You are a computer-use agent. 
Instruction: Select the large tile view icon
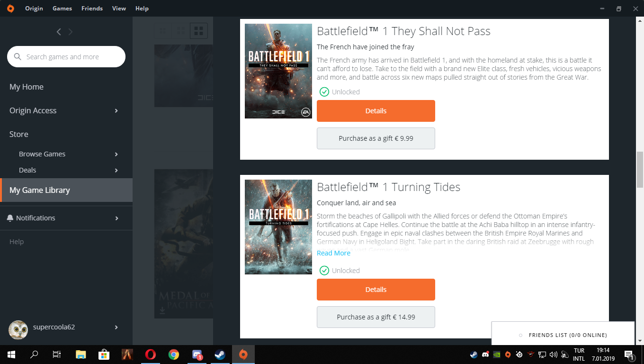tap(199, 31)
